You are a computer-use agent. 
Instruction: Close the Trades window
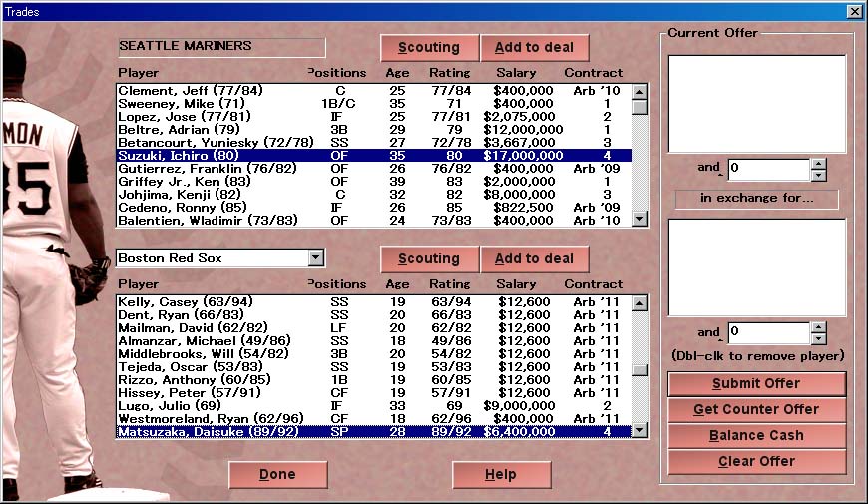coord(855,12)
